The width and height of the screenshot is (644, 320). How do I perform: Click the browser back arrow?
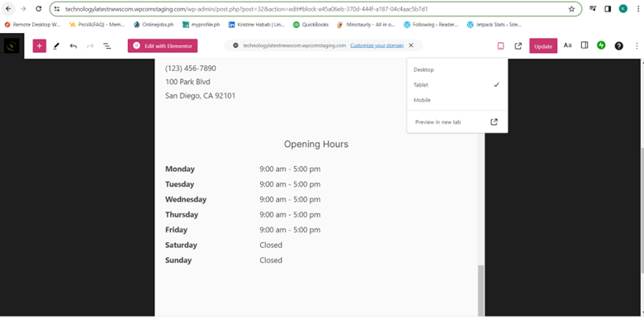click(x=8, y=8)
